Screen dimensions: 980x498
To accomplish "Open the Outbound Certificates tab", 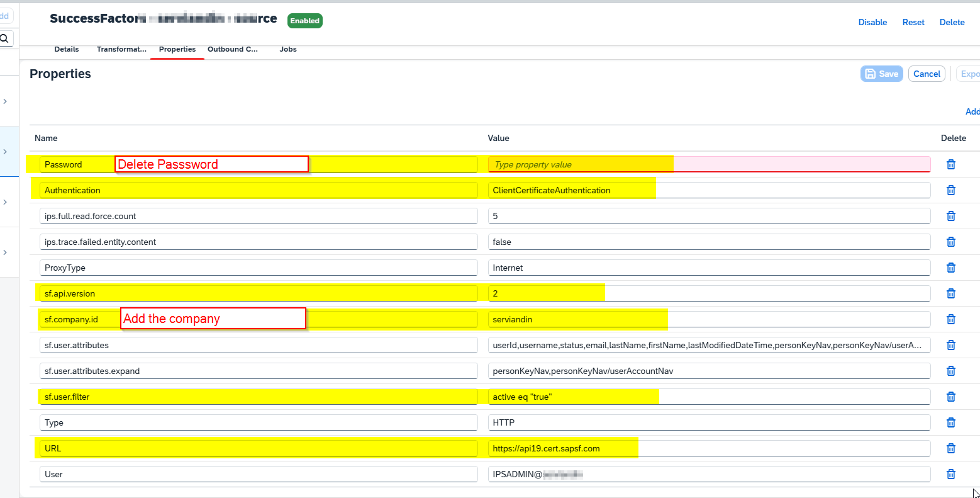I will click(x=233, y=49).
